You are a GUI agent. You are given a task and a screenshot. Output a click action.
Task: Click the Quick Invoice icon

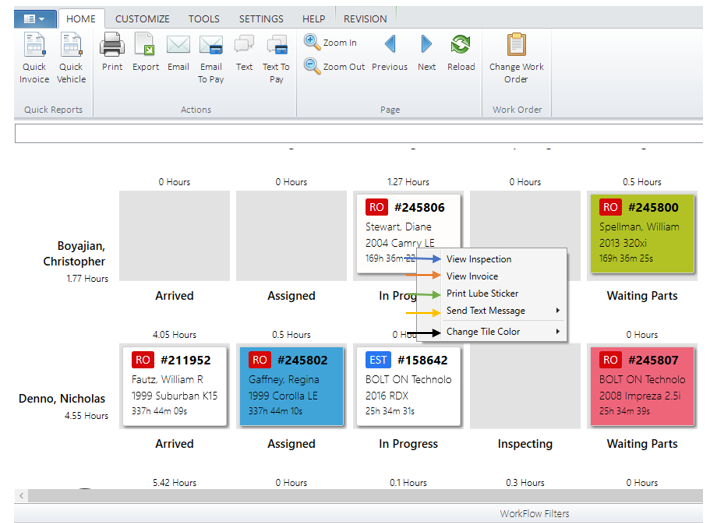pyautogui.click(x=35, y=47)
